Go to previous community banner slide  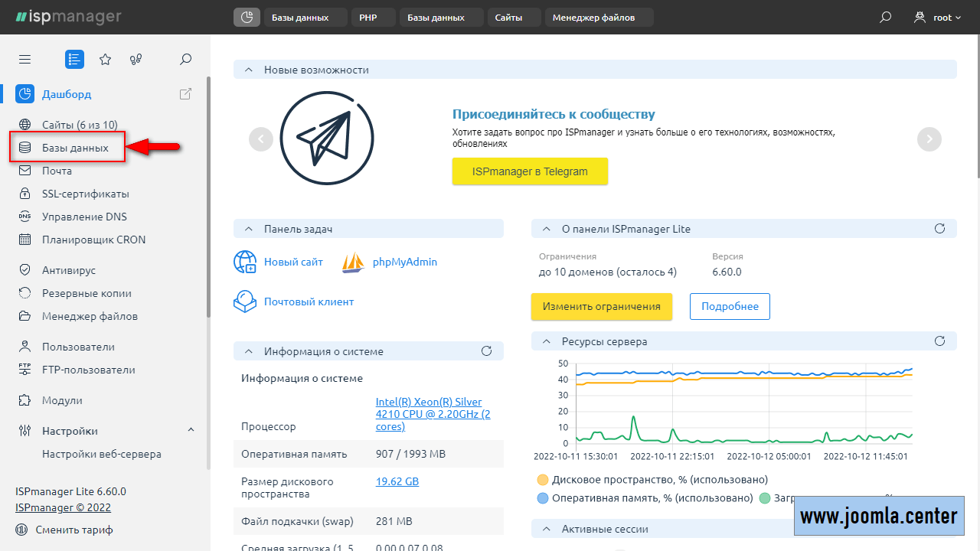pos(261,139)
